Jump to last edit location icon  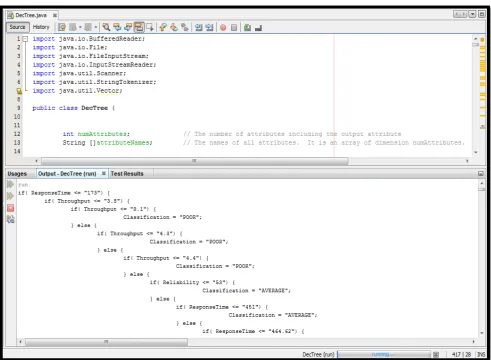click(x=62, y=27)
